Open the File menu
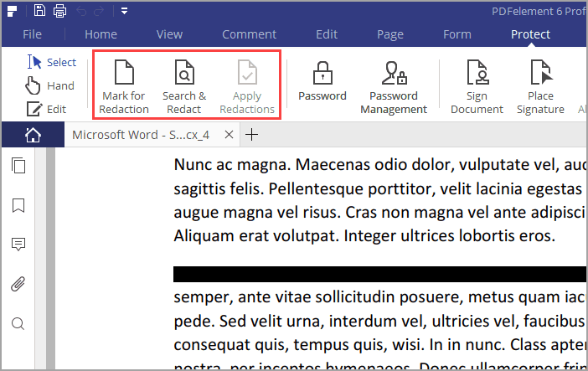Viewport: 588px width, 371px height. click(x=33, y=34)
